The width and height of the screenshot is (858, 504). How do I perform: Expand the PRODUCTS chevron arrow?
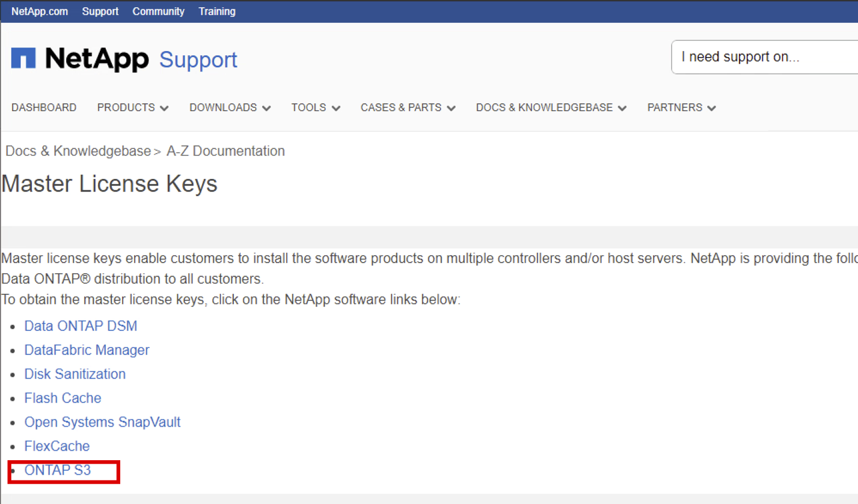164,108
